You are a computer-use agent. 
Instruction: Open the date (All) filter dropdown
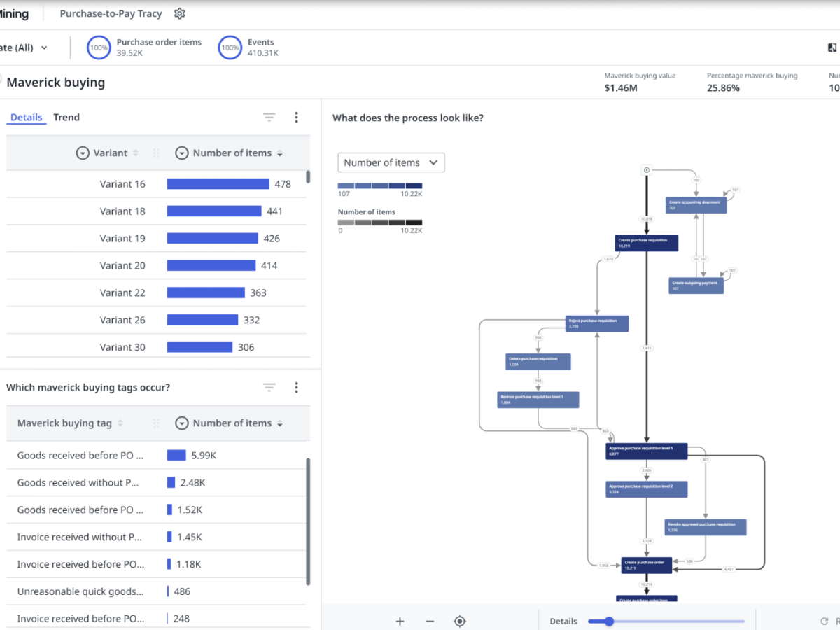click(27, 47)
